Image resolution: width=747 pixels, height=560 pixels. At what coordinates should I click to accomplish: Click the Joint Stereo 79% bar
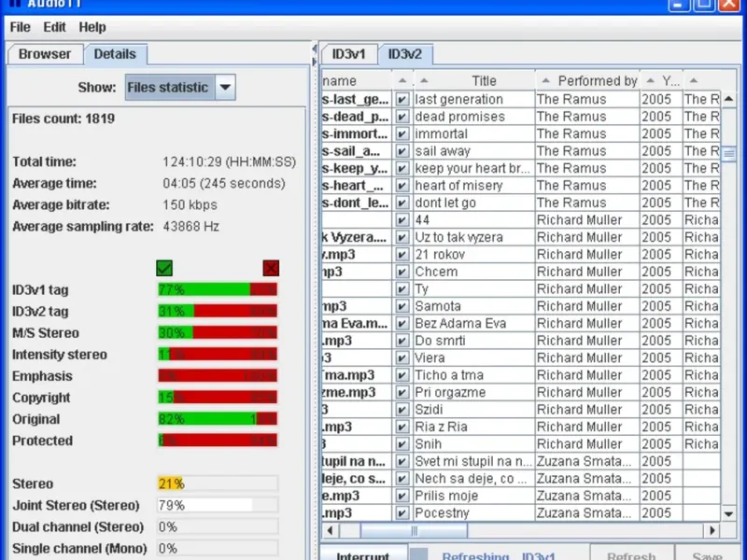pos(218,505)
